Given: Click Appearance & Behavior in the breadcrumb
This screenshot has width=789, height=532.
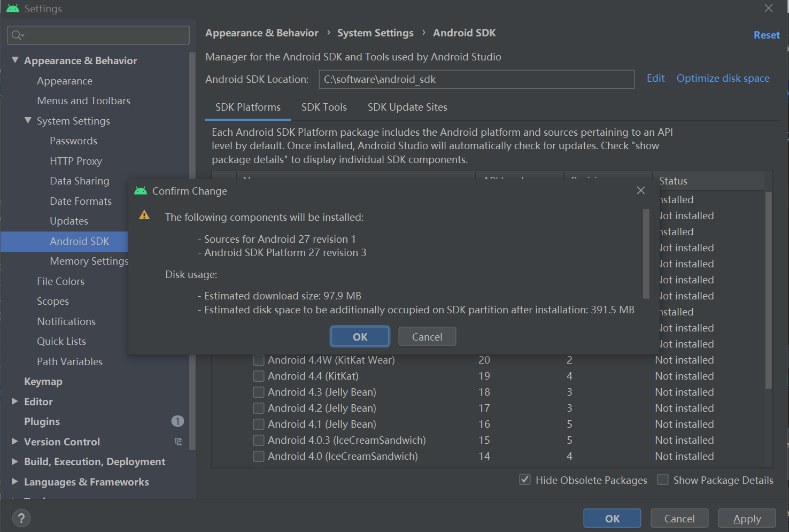Looking at the screenshot, I should (262, 33).
